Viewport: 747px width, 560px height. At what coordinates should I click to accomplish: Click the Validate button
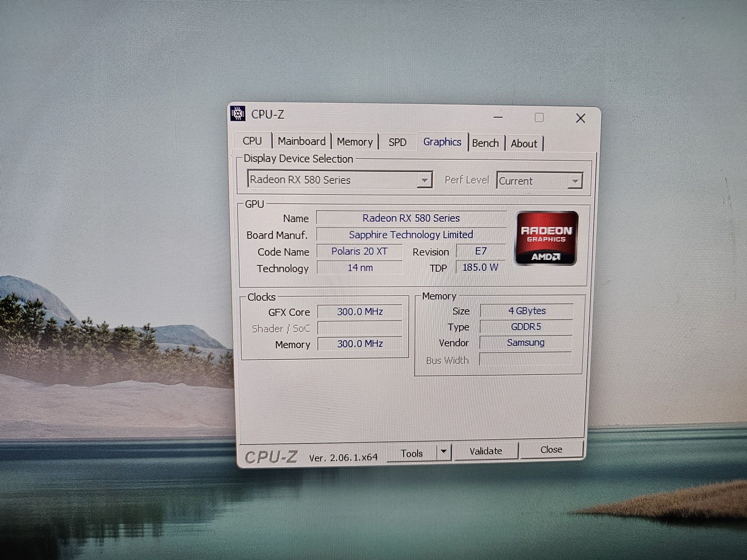(486, 451)
